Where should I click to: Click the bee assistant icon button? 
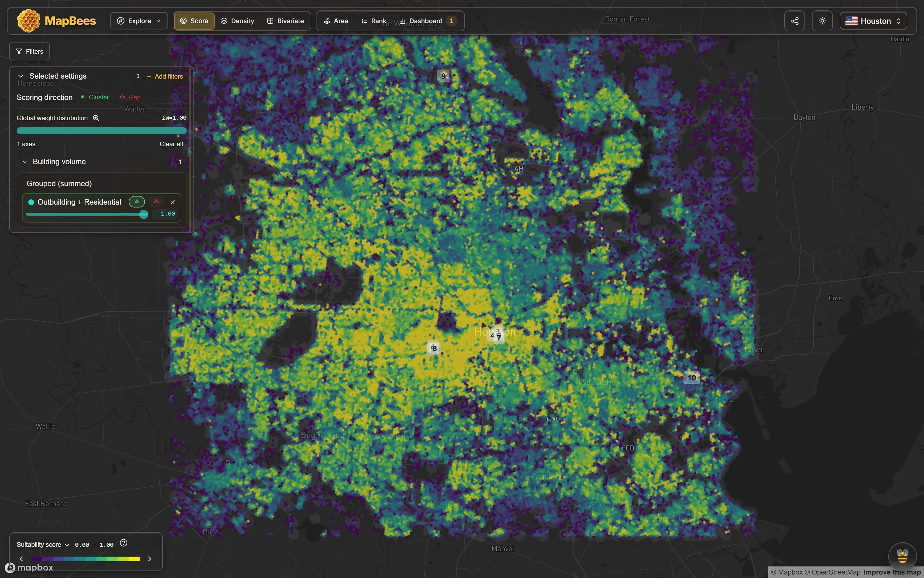pos(902,557)
